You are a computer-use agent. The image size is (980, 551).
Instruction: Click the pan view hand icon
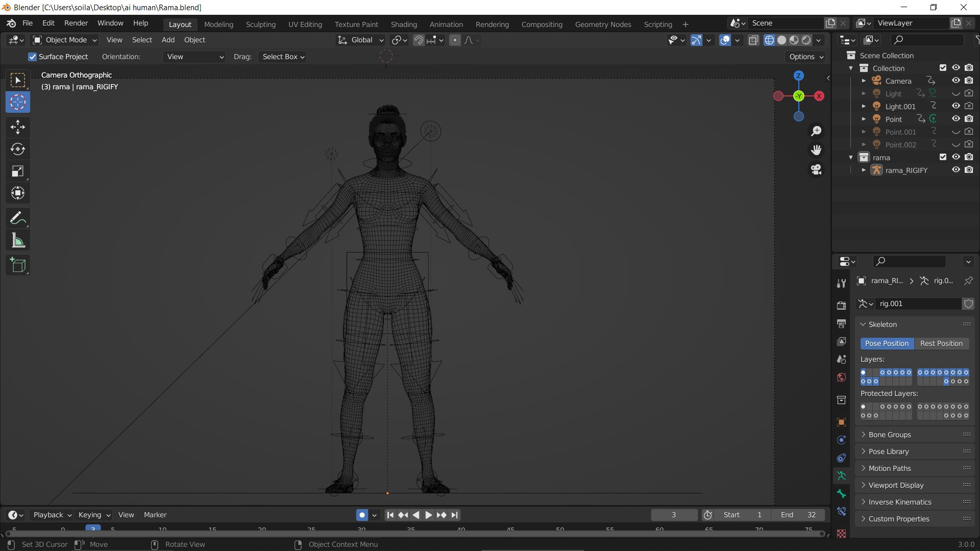816,151
